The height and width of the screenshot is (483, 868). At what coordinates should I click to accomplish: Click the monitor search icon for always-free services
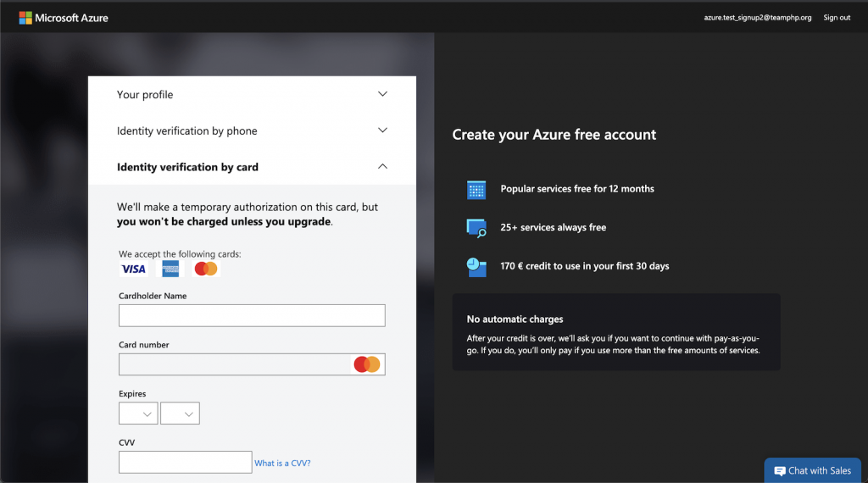[476, 228]
